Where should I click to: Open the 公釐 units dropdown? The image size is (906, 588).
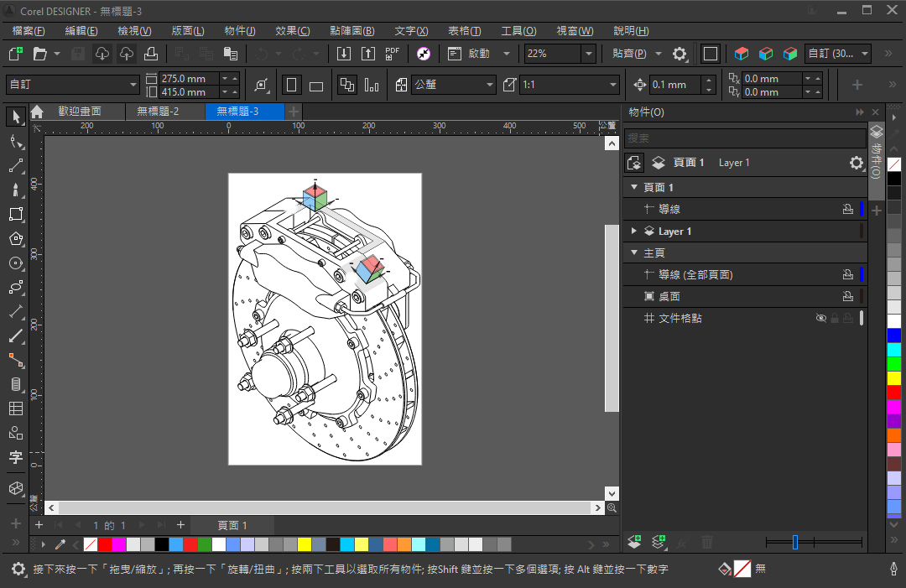point(490,86)
